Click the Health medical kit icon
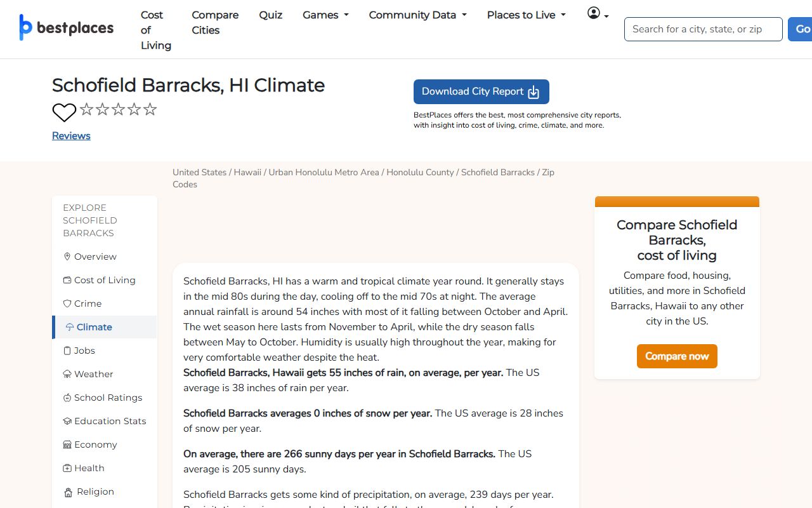 67,468
